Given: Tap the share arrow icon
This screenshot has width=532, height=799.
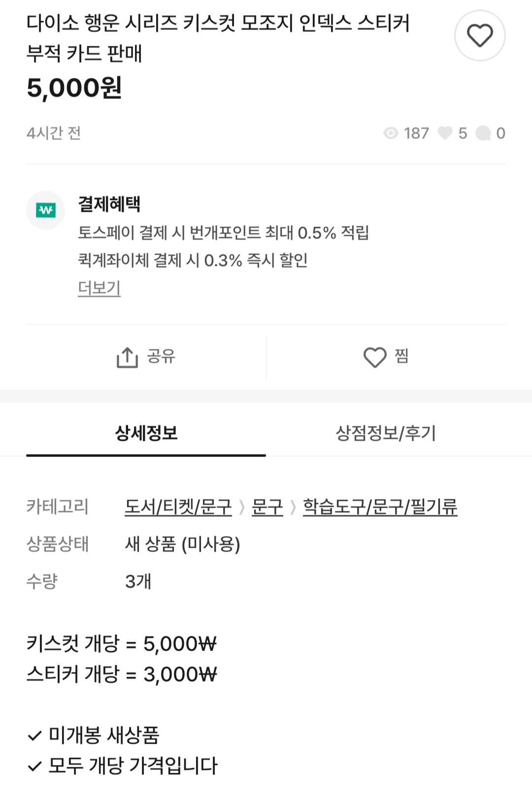Looking at the screenshot, I should tap(127, 357).
